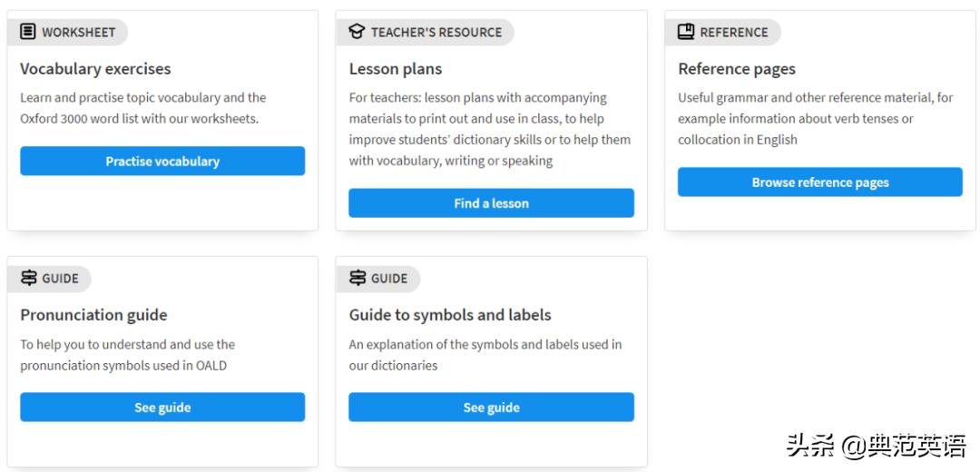Click the Reference book icon
The image size is (980, 472).
[x=686, y=33]
